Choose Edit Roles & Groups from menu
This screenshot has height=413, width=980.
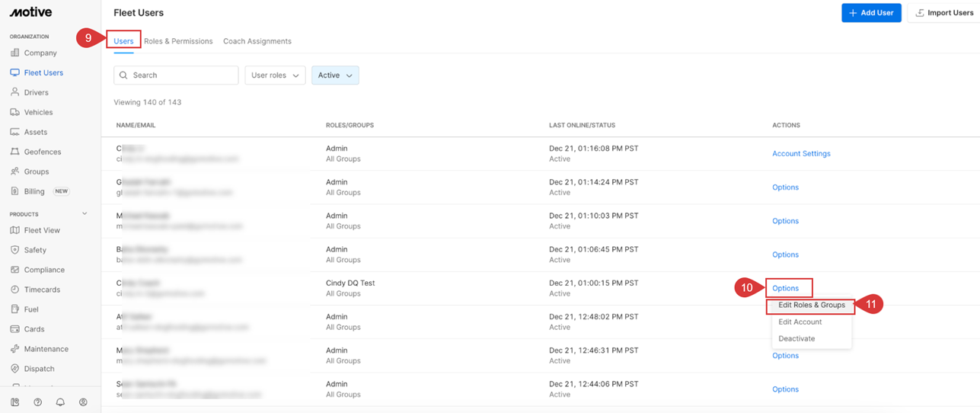pyautogui.click(x=811, y=305)
